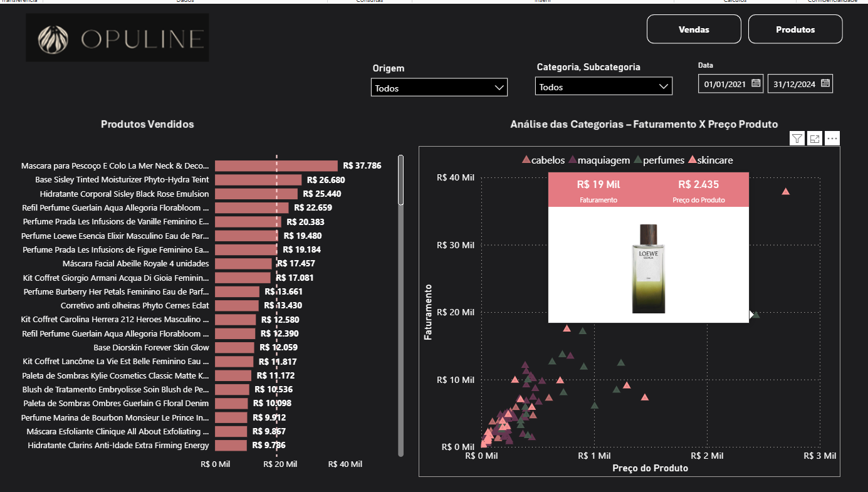This screenshot has width=868, height=492.
Task: Select the maquiagem legend marker
Action: point(573,160)
